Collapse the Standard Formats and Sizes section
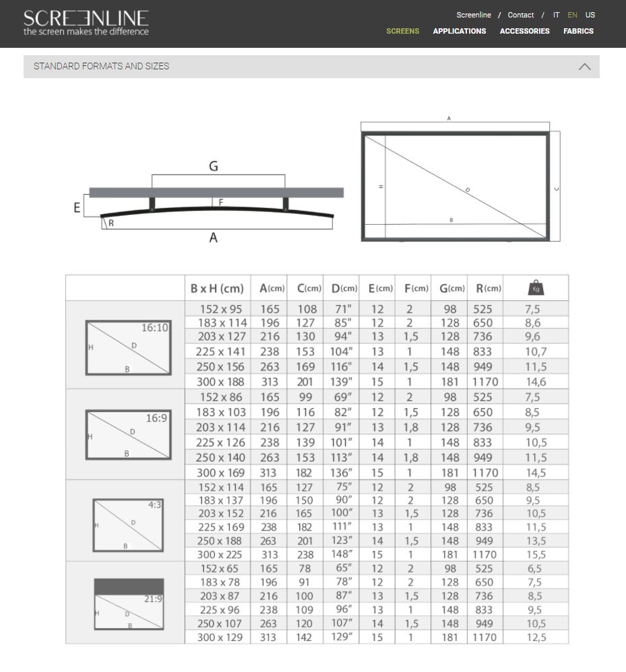The height and width of the screenshot is (672, 626). tap(584, 67)
